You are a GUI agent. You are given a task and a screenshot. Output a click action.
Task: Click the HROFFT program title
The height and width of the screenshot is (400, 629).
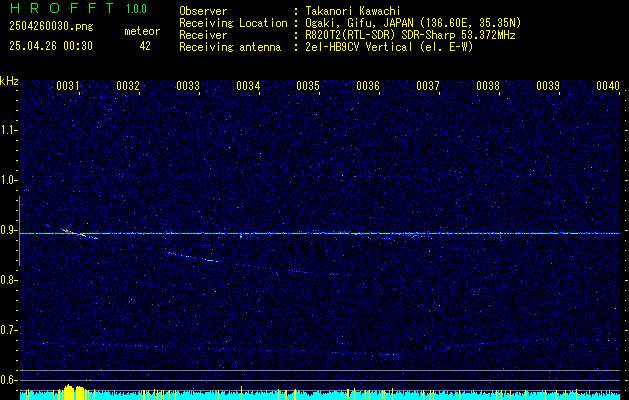click(x=62, y=8)
